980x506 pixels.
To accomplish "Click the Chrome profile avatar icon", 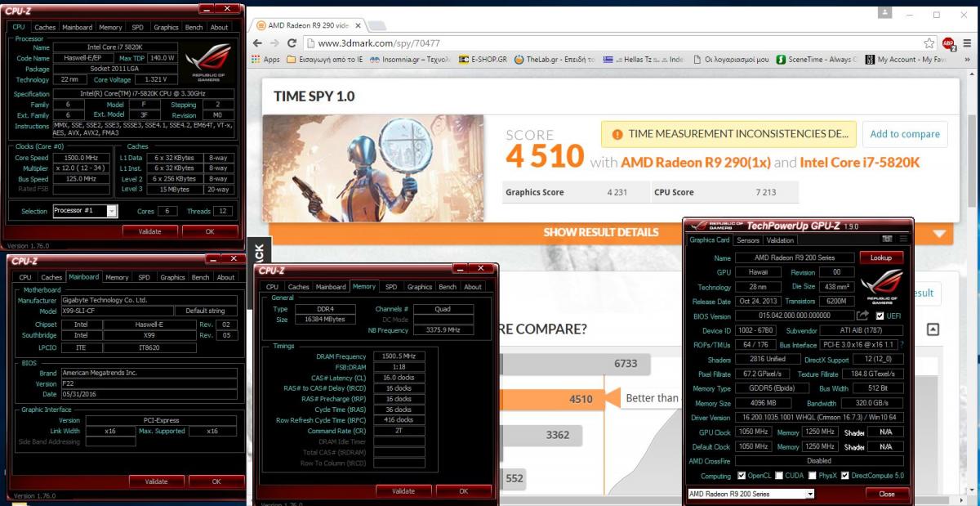I will (x=885, y=14).
